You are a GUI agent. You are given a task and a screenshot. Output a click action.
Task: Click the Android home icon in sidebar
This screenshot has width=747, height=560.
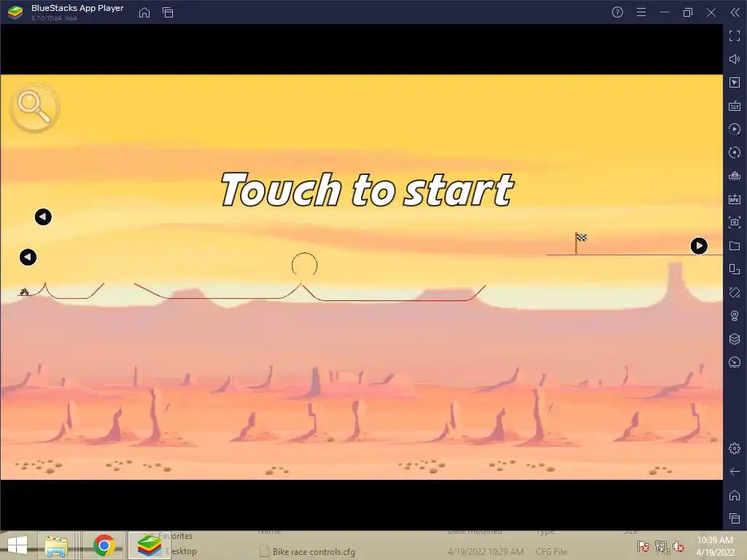(735, 495)
